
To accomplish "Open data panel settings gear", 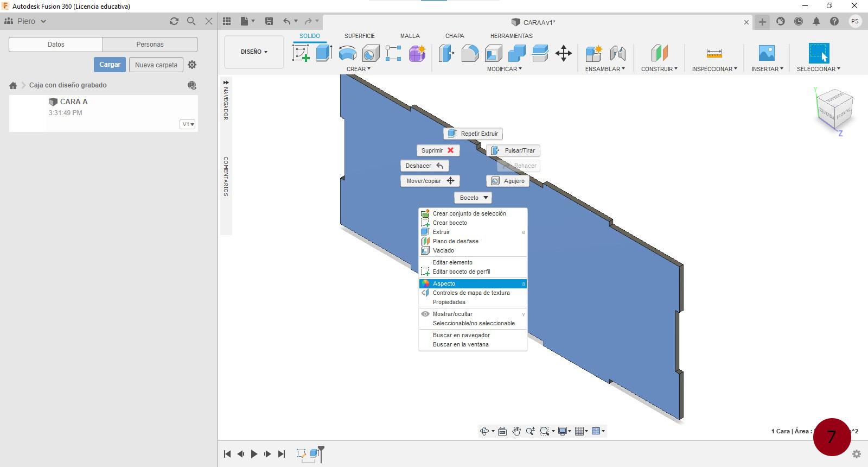I will coord(192,65).
